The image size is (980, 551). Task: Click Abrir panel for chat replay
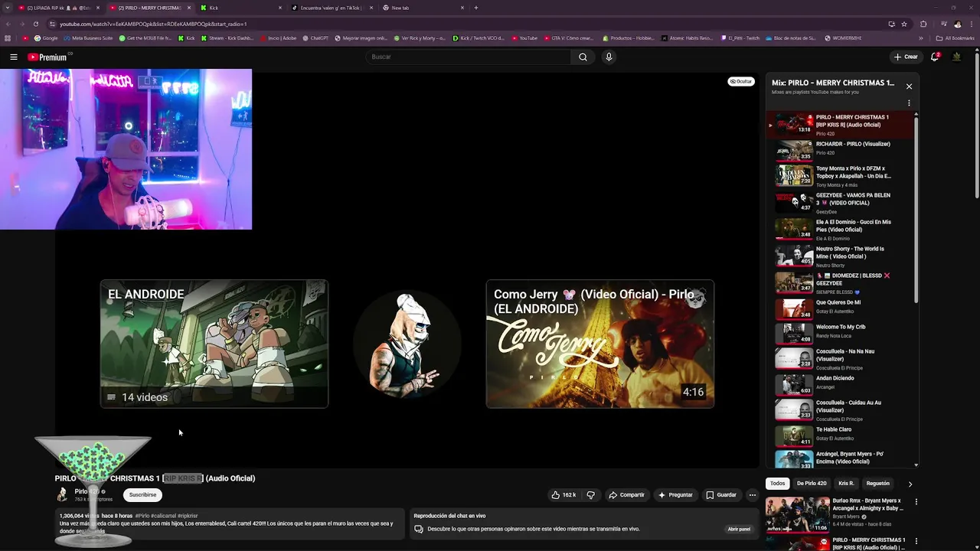(x=739, y=529)
